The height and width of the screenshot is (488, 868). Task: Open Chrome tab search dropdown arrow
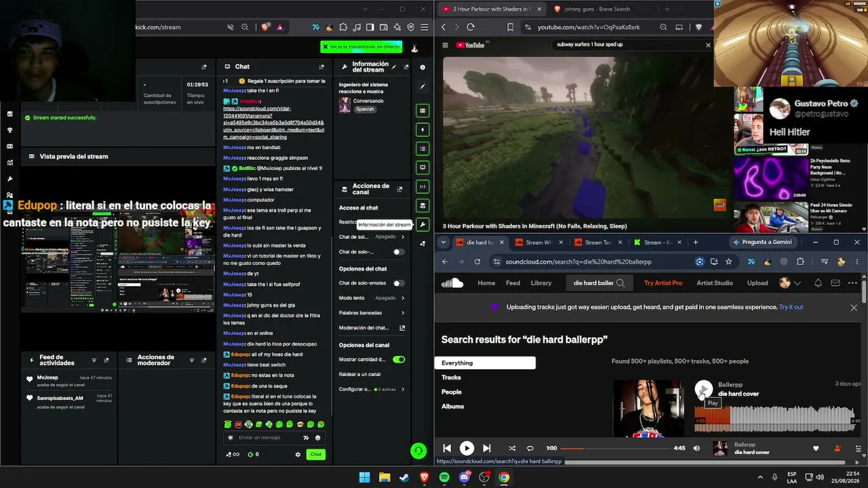(443, 242)
